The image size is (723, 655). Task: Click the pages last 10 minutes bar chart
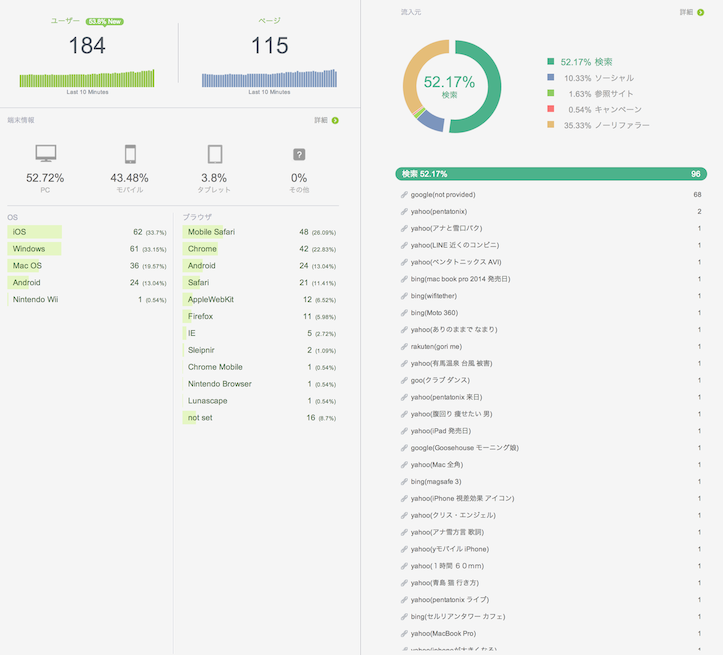tap(269, 79)
